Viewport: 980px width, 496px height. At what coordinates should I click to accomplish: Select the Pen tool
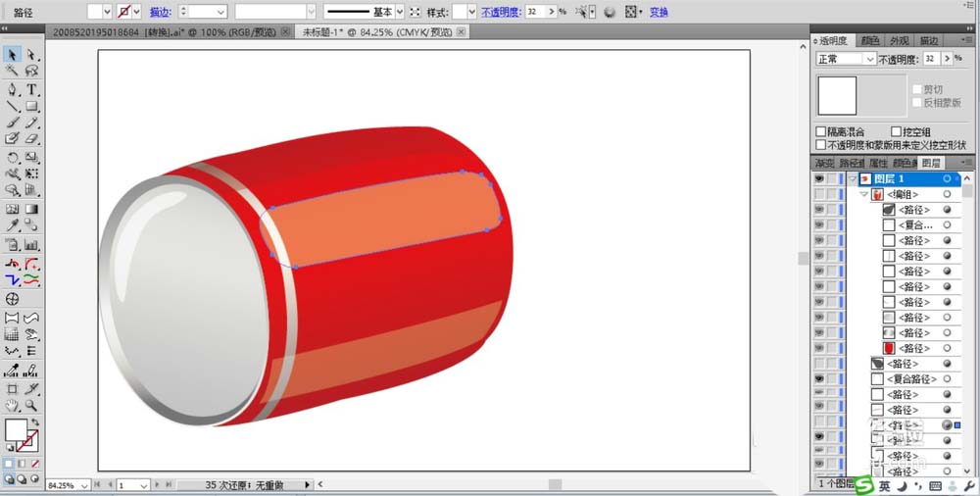[12, 89]
